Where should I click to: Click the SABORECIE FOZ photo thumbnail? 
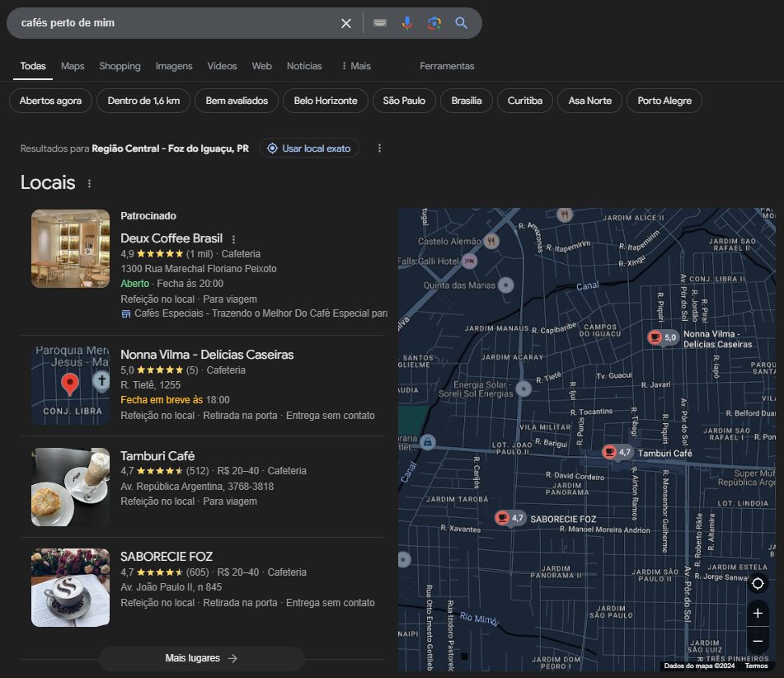[x=71, y=587]
